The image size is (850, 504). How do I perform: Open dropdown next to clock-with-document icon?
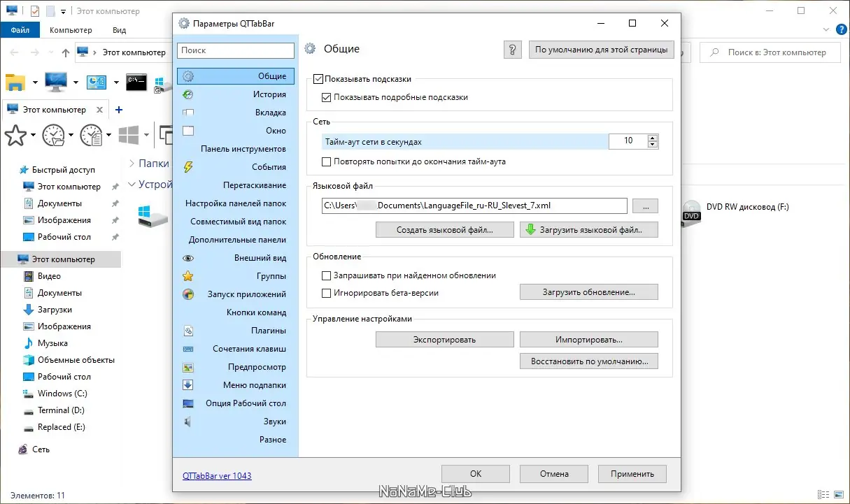click(x=109, y=135)
